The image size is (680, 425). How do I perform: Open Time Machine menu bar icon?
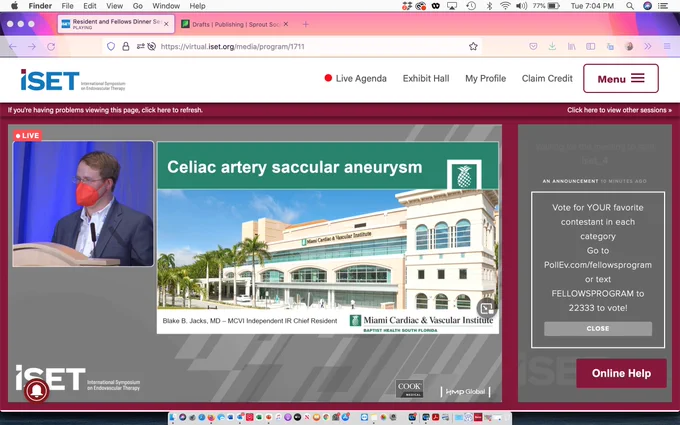pyautogui.click(x=471, y=6)
